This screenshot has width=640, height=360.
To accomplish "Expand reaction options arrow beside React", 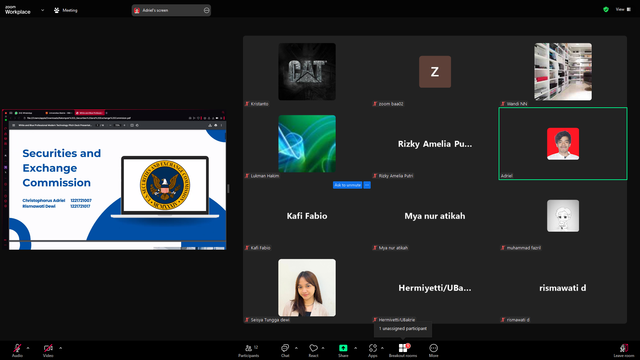I will click(x=323, y=348).
